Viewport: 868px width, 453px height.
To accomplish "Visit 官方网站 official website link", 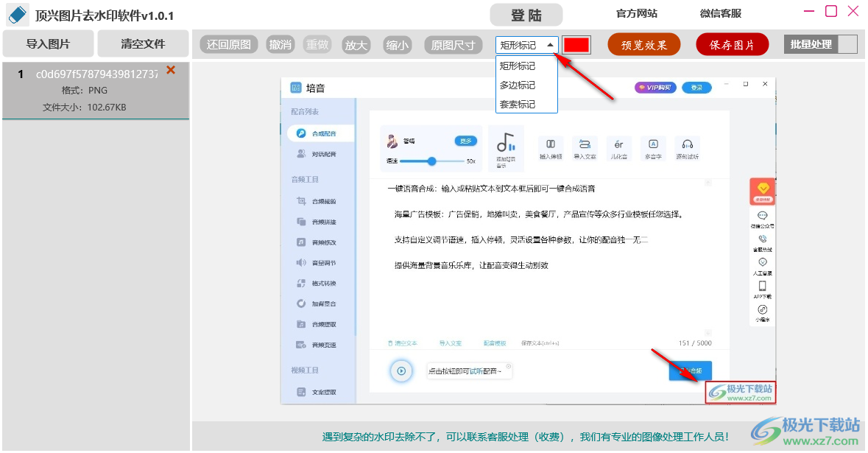I will pyautogui.click(x=637, y=13).
